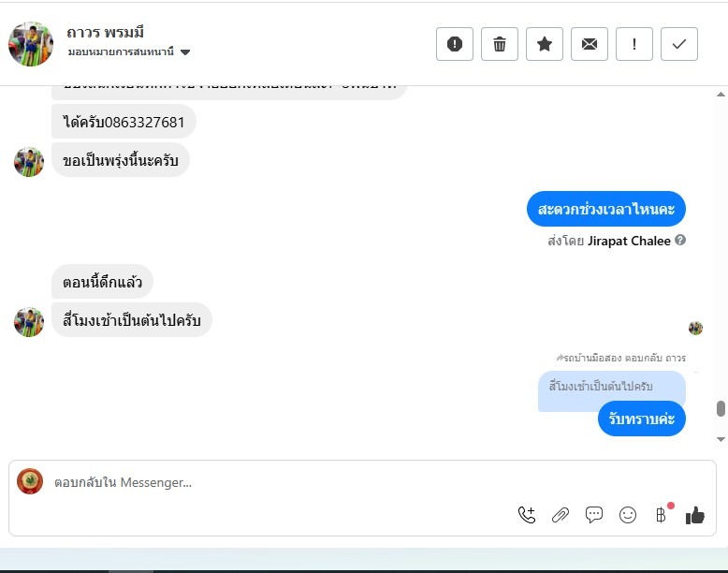Open baht payment request icon
The image size is (728, 573).
pos(662,514)
